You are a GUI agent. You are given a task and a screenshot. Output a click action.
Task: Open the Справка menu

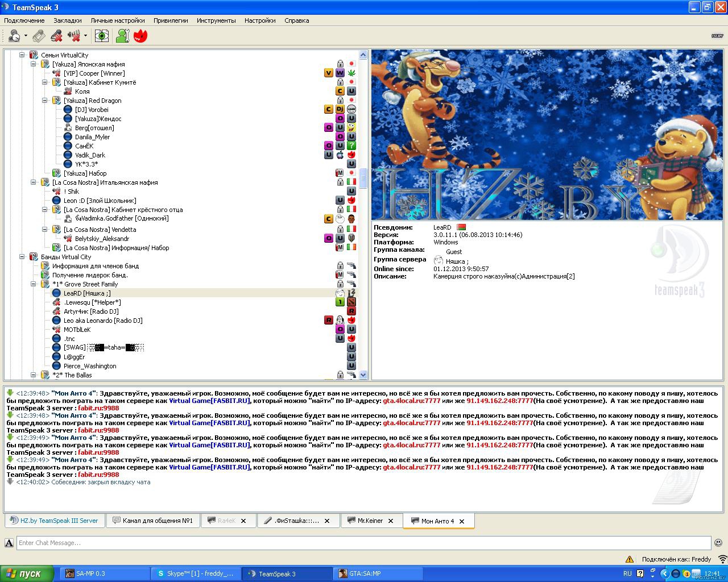(x=296, y=20)
